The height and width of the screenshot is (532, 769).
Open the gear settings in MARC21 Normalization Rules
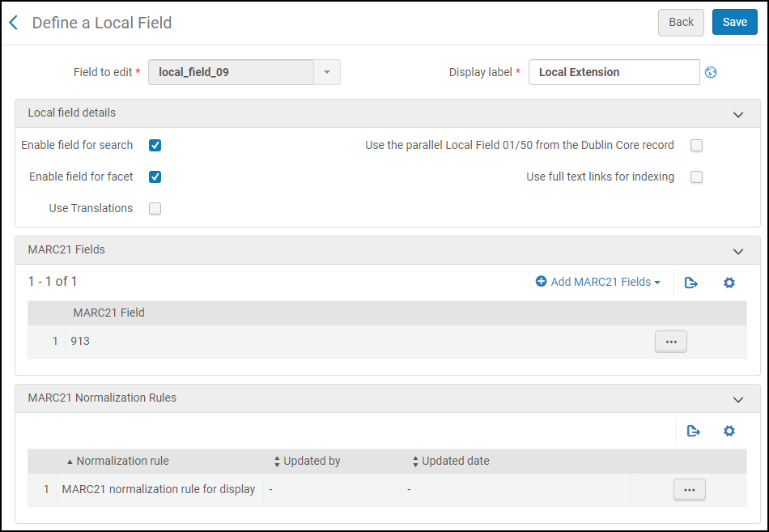[x=729, y=431]
